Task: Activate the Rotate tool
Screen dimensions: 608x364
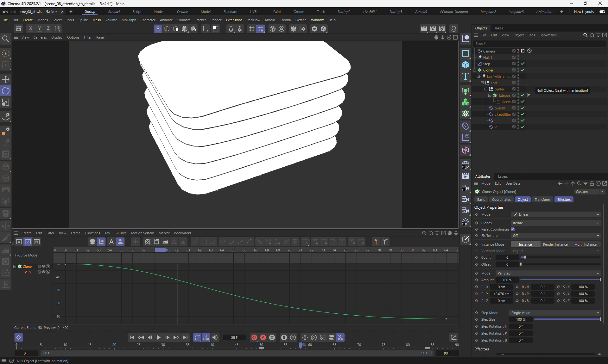Action: tap(6, 91)
